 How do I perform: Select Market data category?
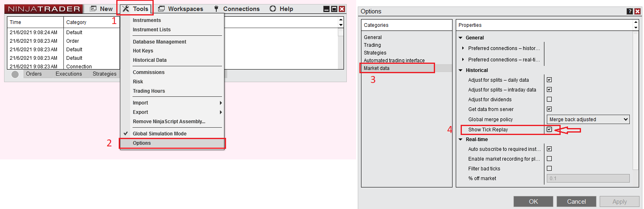click(x=376, y=68)
